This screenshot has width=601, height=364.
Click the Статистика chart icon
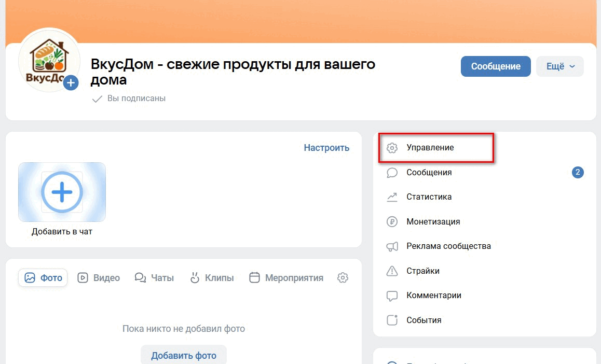coord(392,197)
